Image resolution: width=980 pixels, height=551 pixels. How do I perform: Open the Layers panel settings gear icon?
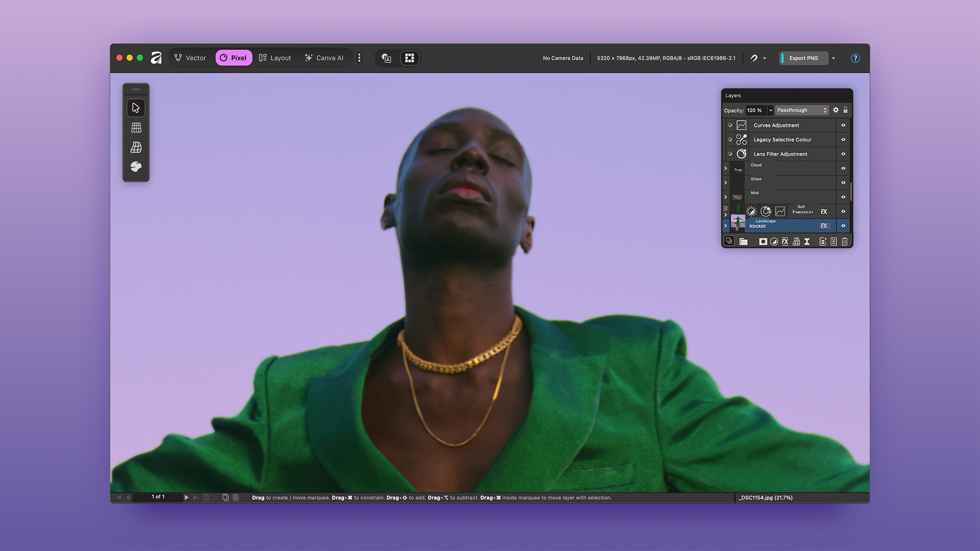pyautogui.click(x=835, y=110)
